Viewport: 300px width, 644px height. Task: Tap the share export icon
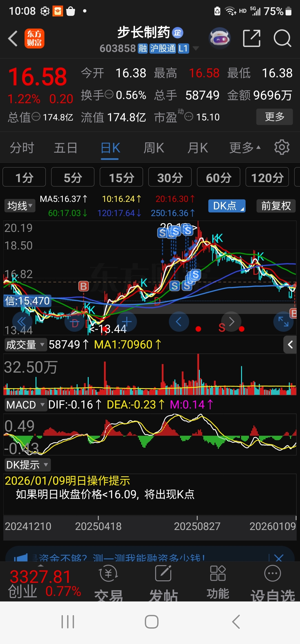[x=252, y=38]
